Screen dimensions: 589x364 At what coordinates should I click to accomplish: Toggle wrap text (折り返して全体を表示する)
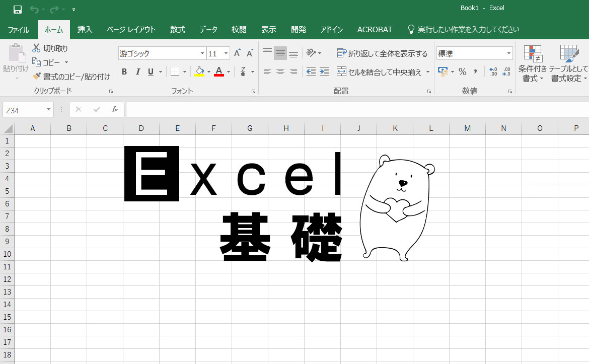[x=382, y=53]
